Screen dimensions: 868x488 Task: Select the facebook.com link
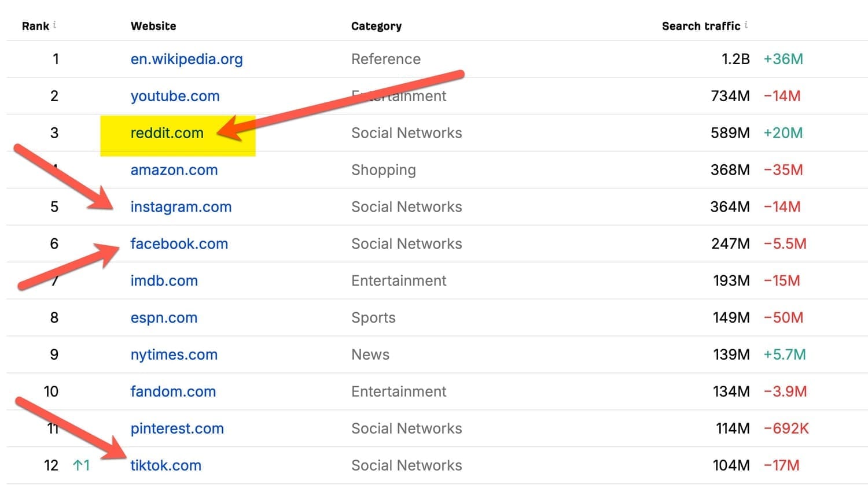[179, 244]
